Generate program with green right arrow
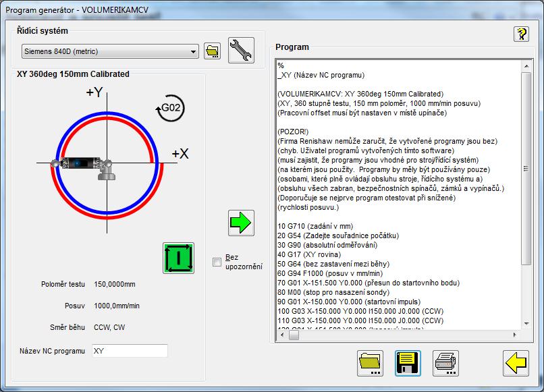This screenshot has width=544, height=392. click(x=241, y=223)
